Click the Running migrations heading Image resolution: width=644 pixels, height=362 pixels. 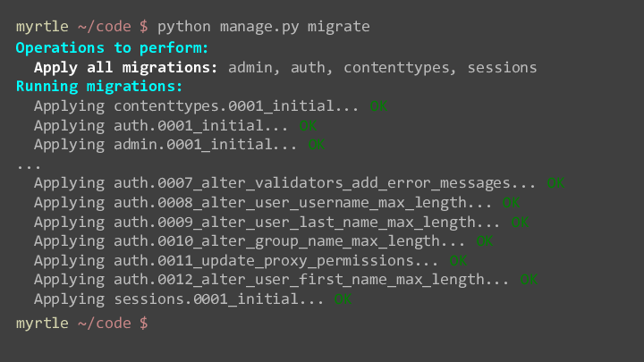[x=99, y=87]
